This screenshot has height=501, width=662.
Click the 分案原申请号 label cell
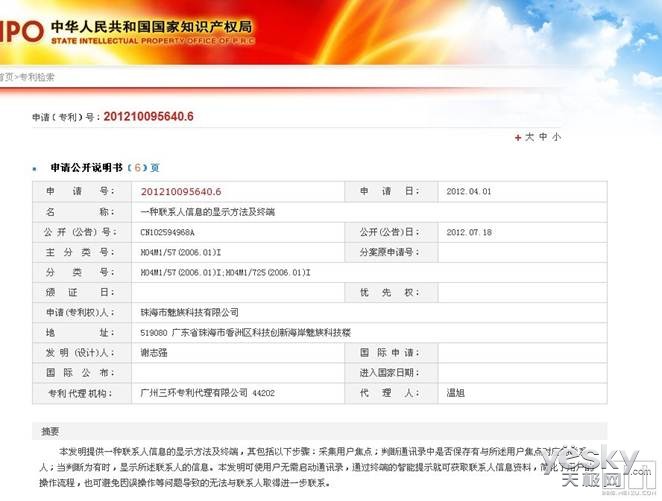pos(391,252)
